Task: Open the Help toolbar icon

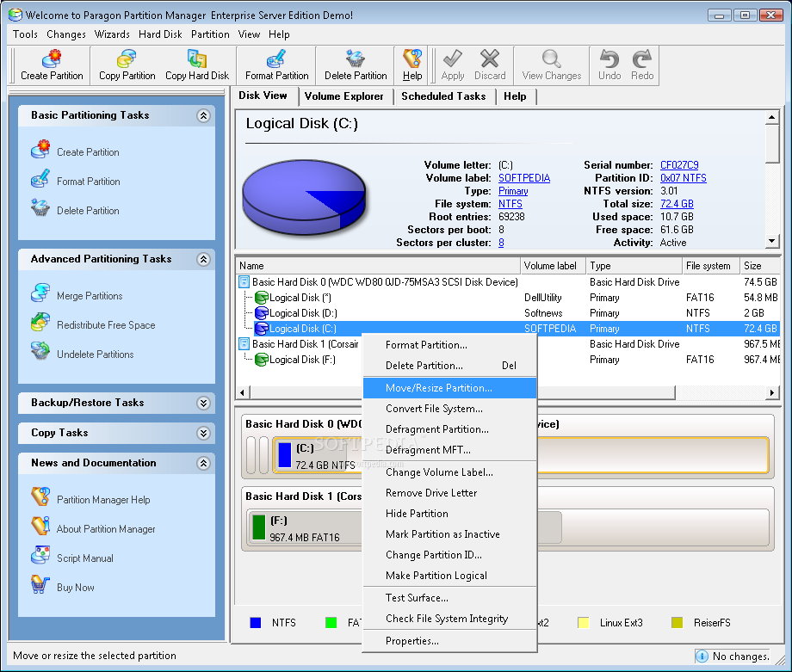Action: click(412, 59)
